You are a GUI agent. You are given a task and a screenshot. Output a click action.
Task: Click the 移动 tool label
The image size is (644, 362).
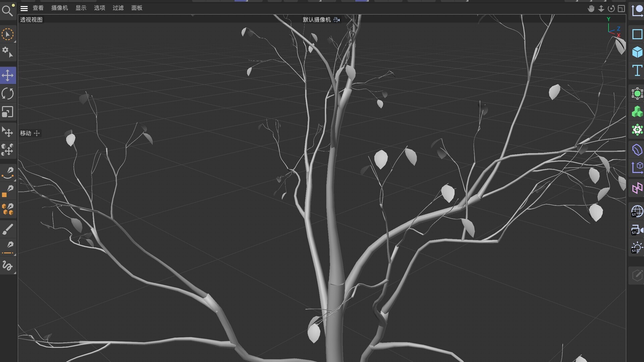tap(25, 133)
